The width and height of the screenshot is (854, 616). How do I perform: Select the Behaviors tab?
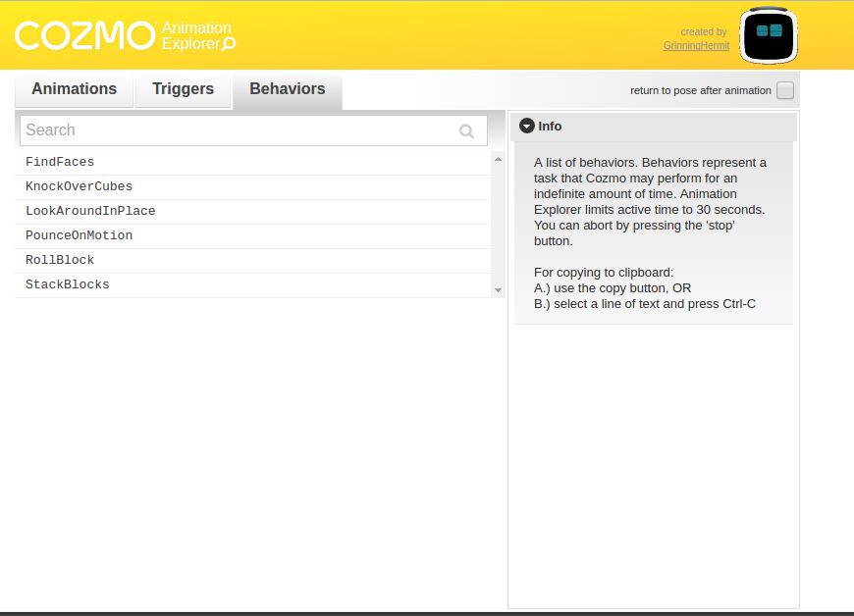(x=287, y=89)
